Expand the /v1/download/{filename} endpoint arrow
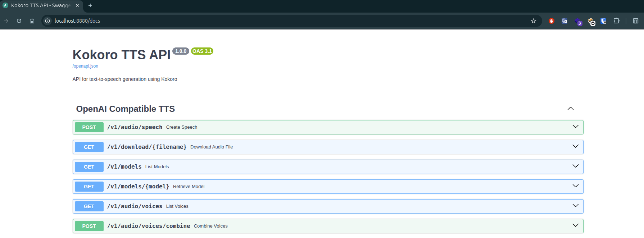The width and height of the screenshot is (644, 238). coord(575,146)
